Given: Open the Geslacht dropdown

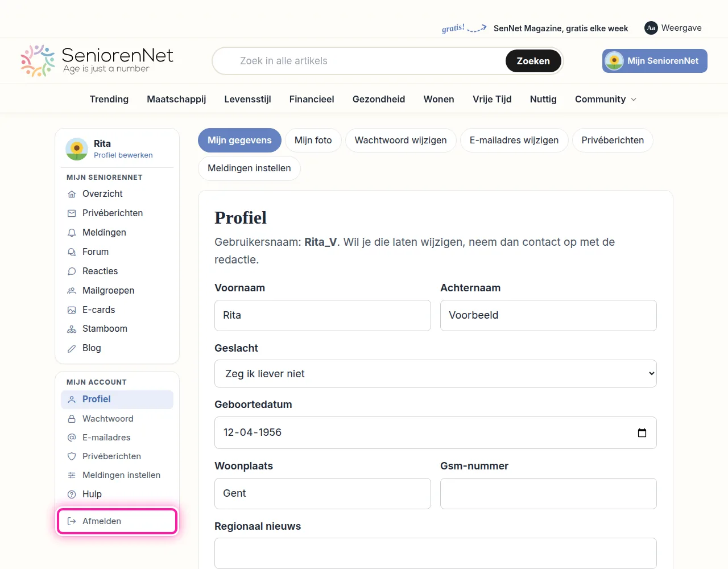Looking at the screenshot, I should coord(436,374).
